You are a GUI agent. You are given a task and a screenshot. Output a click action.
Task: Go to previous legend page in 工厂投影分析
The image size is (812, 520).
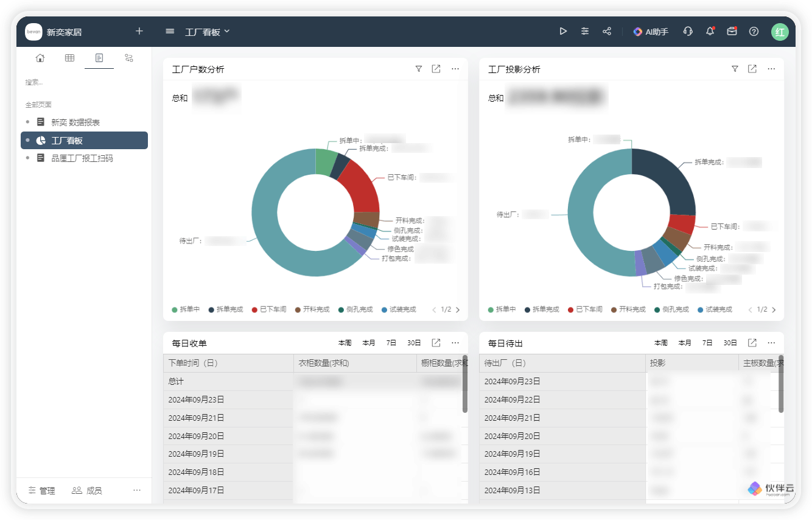click(751, 310)
